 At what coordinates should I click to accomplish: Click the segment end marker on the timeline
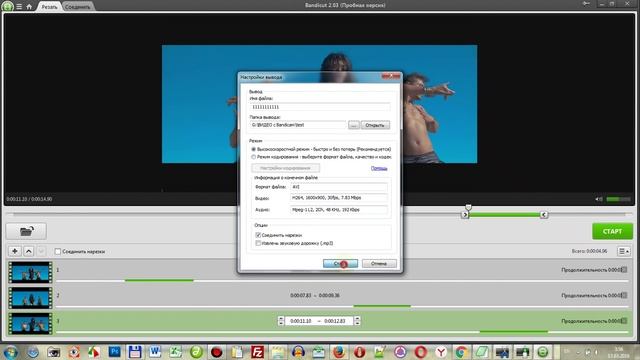click(544, 215)
